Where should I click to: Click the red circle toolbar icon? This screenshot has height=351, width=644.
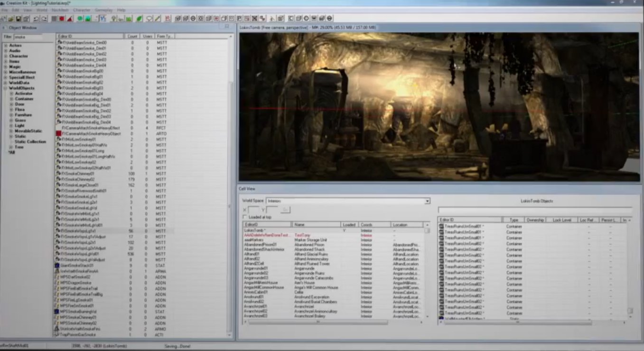pos(62,19)
